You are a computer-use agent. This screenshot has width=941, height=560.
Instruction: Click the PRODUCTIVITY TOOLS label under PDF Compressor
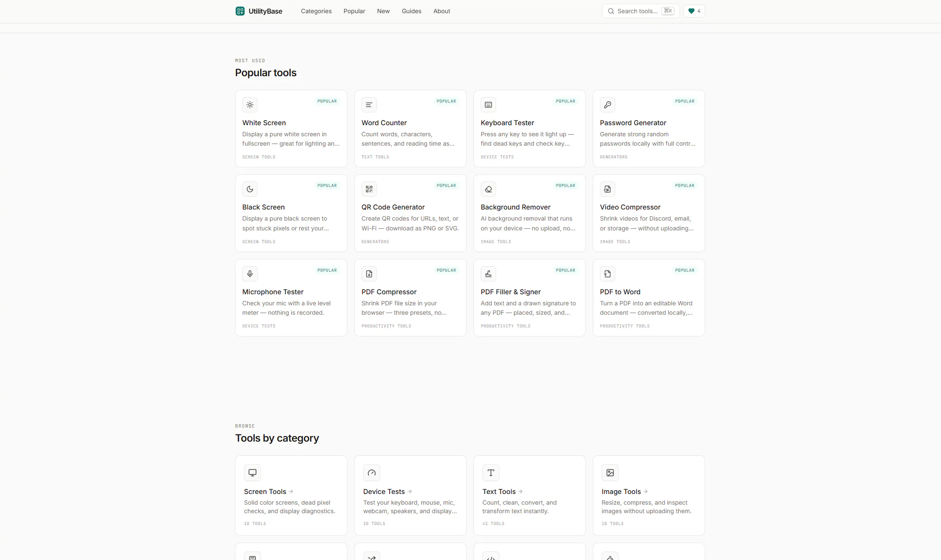[386, 326]
